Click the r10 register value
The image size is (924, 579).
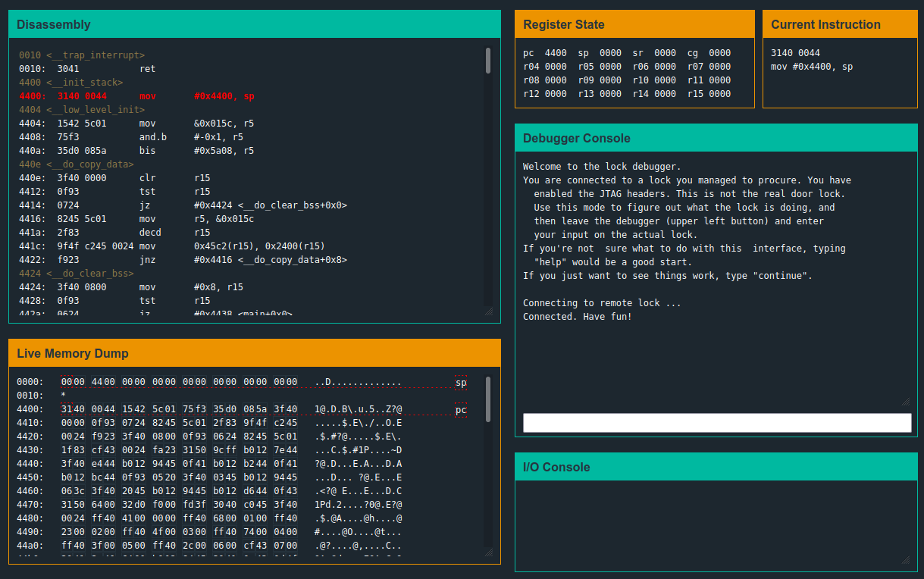coord(665,80)
